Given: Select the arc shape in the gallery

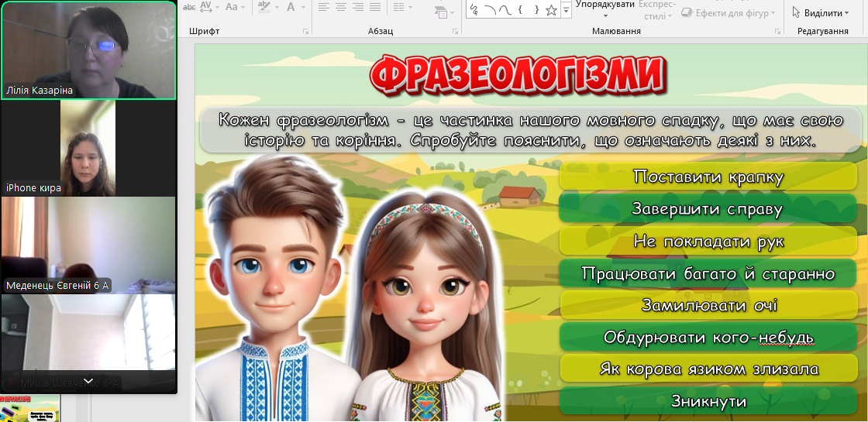Looking at the screenshot, I should (x=489, y=9).
